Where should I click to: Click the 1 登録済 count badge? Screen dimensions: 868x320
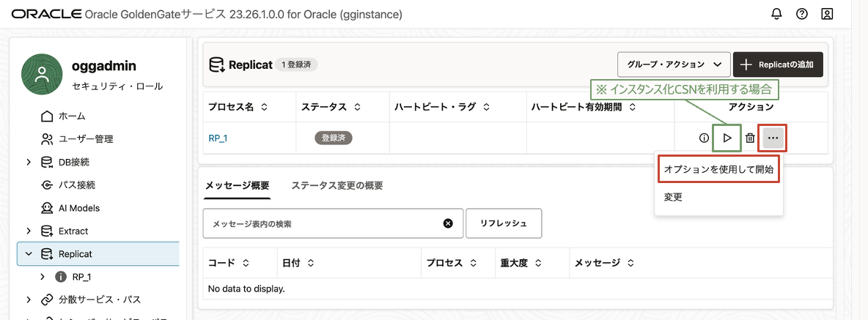296,64
